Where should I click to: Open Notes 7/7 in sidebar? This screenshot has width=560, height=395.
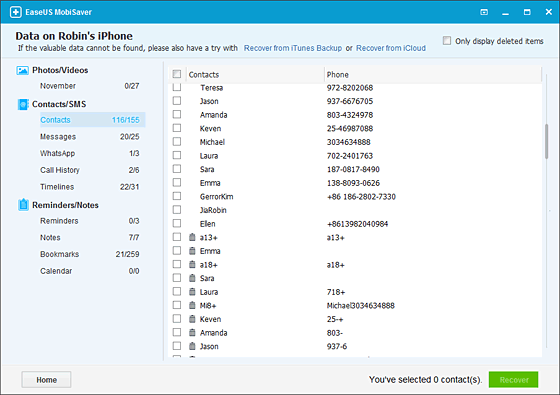(x=90, y=238)
